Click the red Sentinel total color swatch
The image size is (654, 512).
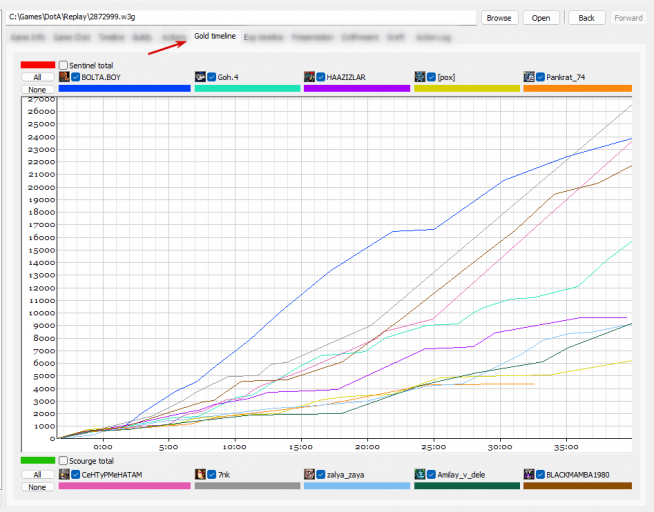coord(38,65)
